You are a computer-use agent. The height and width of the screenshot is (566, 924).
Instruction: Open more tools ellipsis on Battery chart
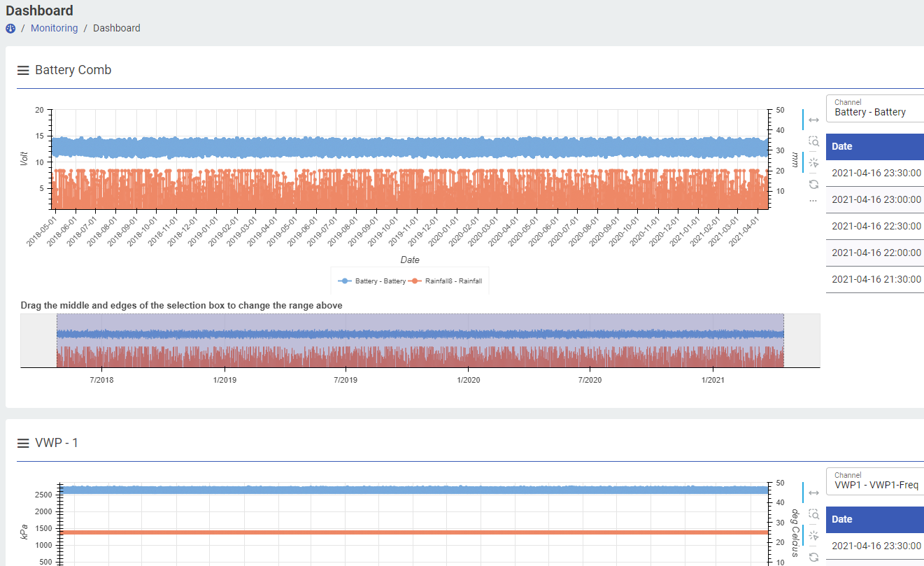coord(813,201)
